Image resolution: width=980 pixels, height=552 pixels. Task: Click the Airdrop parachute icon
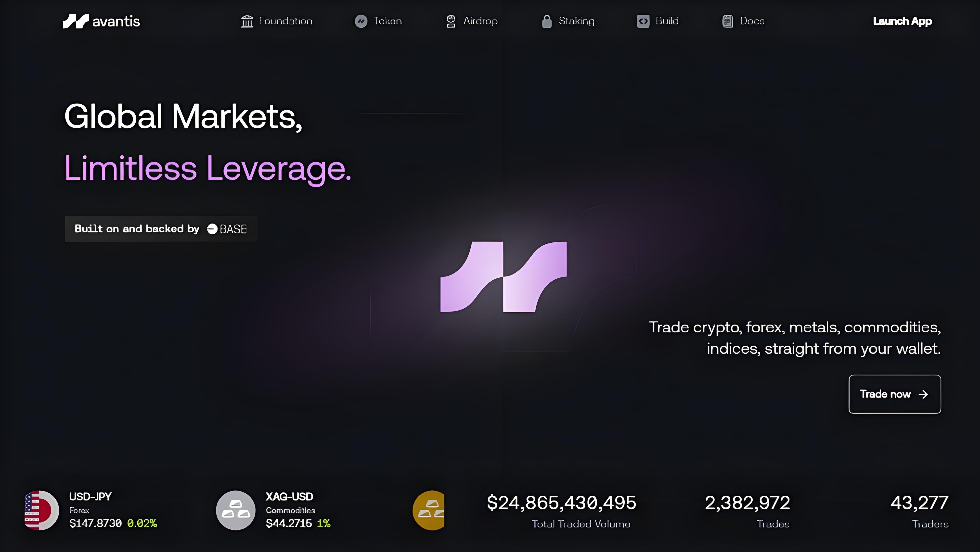[x=451, y=21]
